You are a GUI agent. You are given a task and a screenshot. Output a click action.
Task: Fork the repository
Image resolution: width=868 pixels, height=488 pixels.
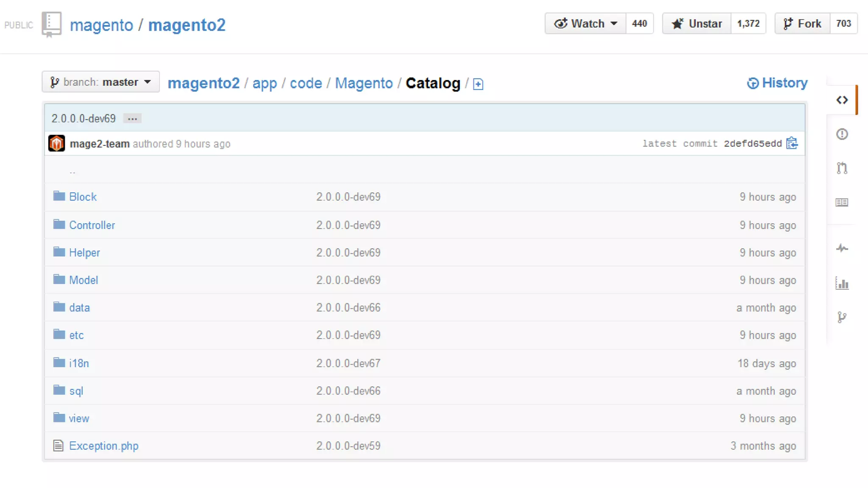[802, 24]
